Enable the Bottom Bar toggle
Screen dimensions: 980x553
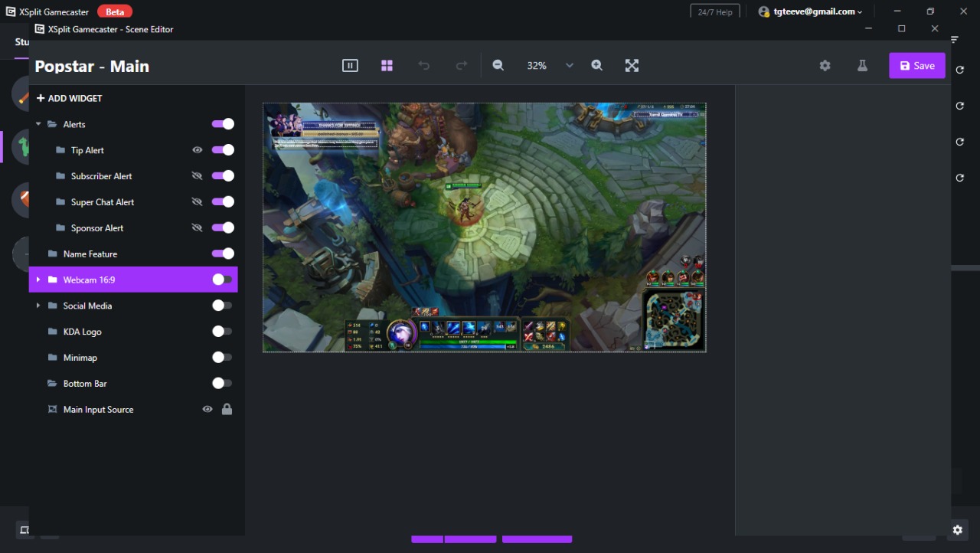pos(222,383)
